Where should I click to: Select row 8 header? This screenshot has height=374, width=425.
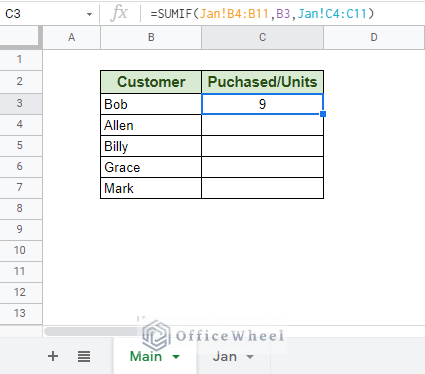[x=20, y=208]
